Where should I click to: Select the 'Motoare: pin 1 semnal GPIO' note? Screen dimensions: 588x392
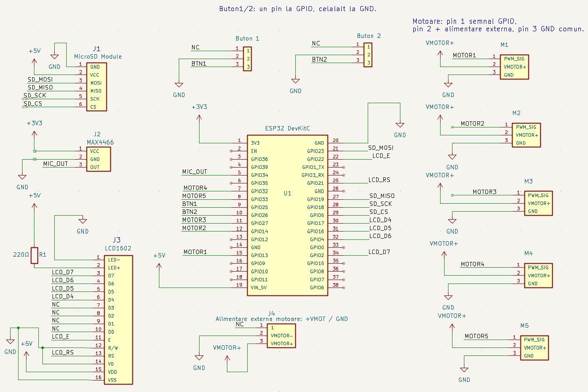coord(498,25)
